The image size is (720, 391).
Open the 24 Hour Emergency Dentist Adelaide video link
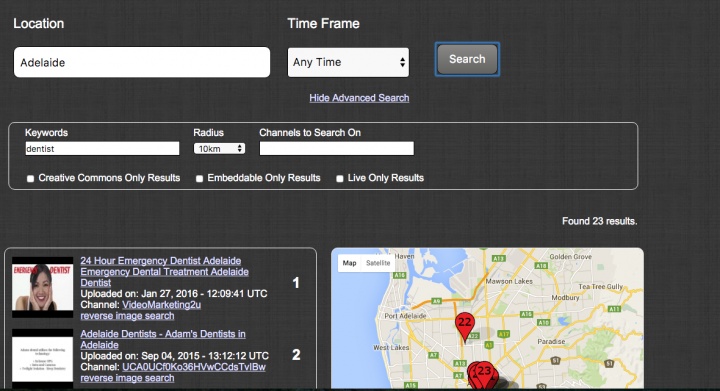[x=164, y=272]
